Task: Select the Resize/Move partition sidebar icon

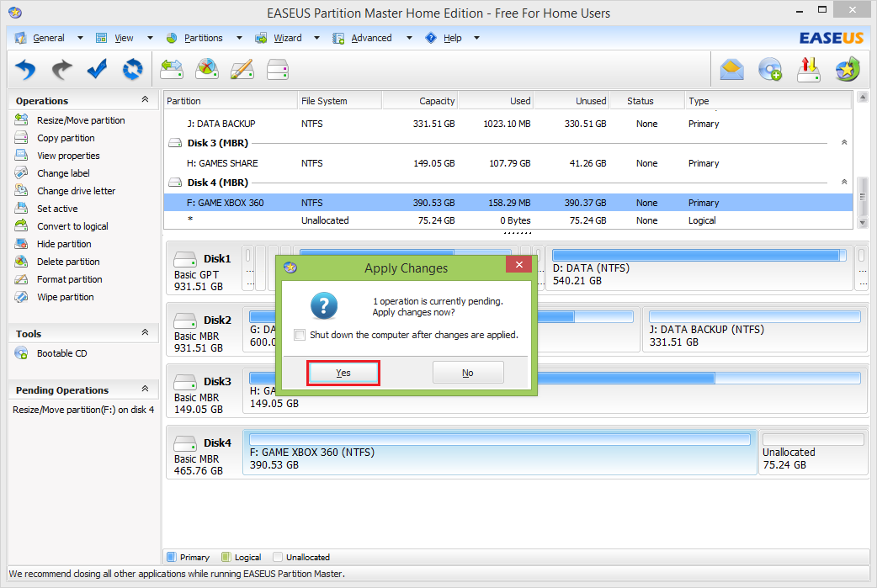Action: (x=20, y=120)
